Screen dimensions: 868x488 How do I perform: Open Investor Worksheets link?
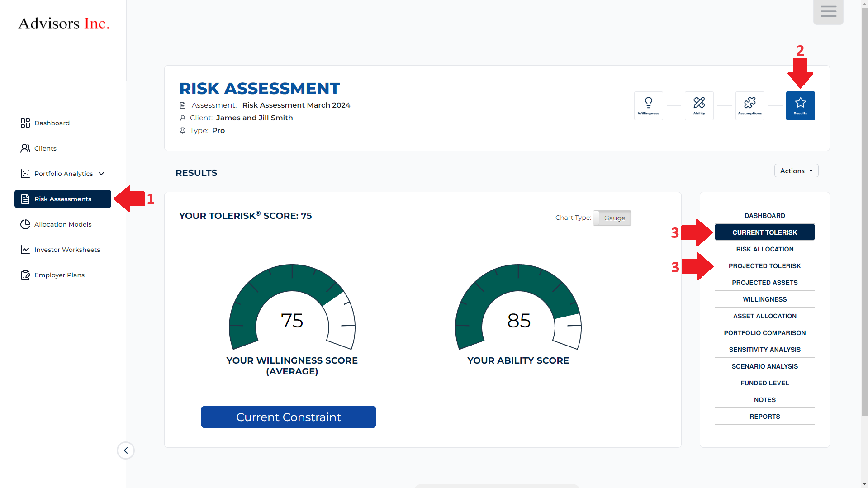(67, 250)
